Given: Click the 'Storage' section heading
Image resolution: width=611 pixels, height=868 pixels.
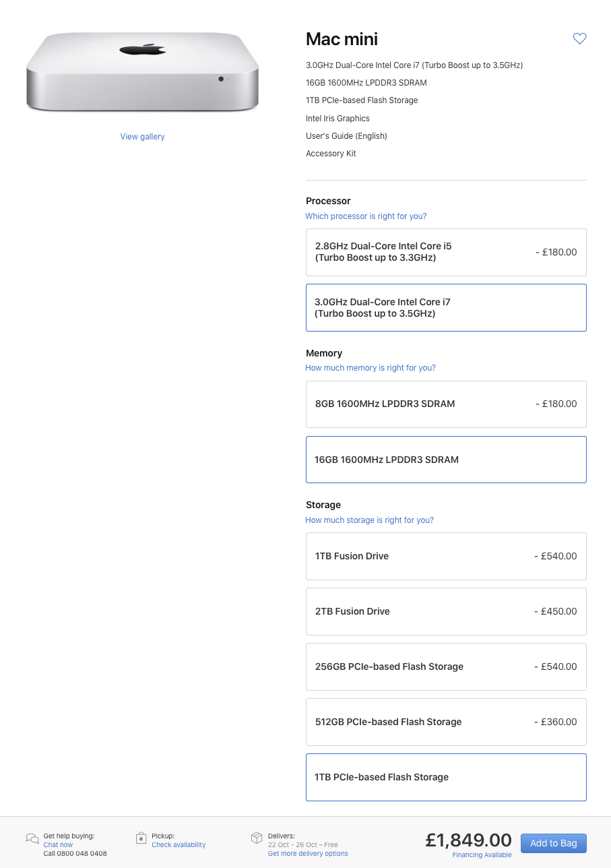Looking at the screenshot, I should 323,505.
